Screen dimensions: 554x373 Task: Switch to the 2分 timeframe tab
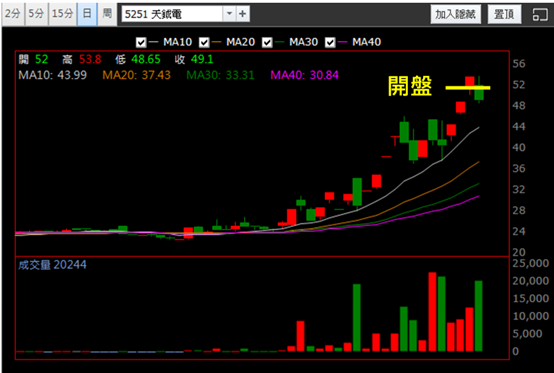[x=13, y=14]
